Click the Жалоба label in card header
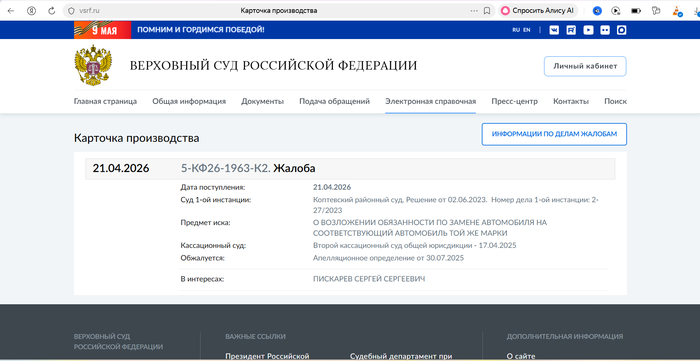The width and height of the screenshot is (700, 361). coord(294,168)
